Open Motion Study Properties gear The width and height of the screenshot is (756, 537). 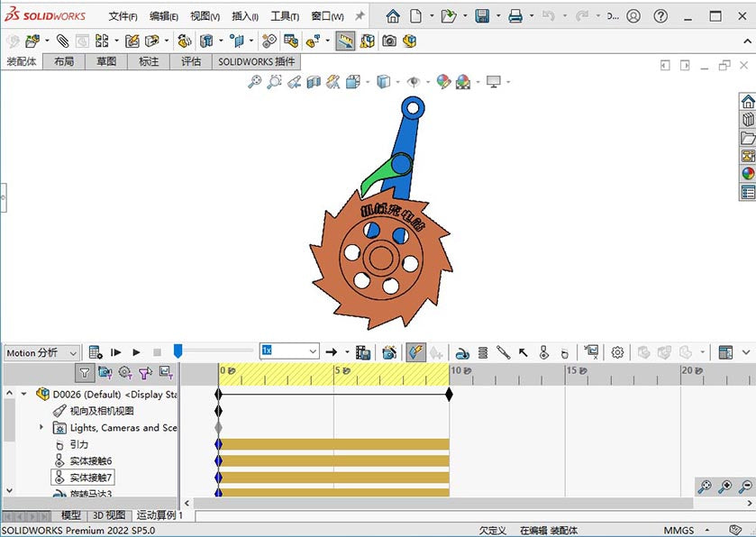click(x=617, y=352)
